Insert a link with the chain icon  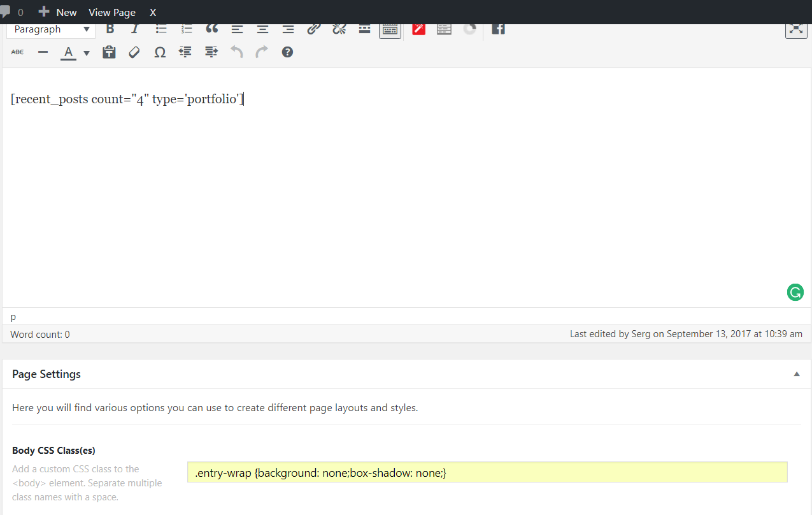click(313, 29)
